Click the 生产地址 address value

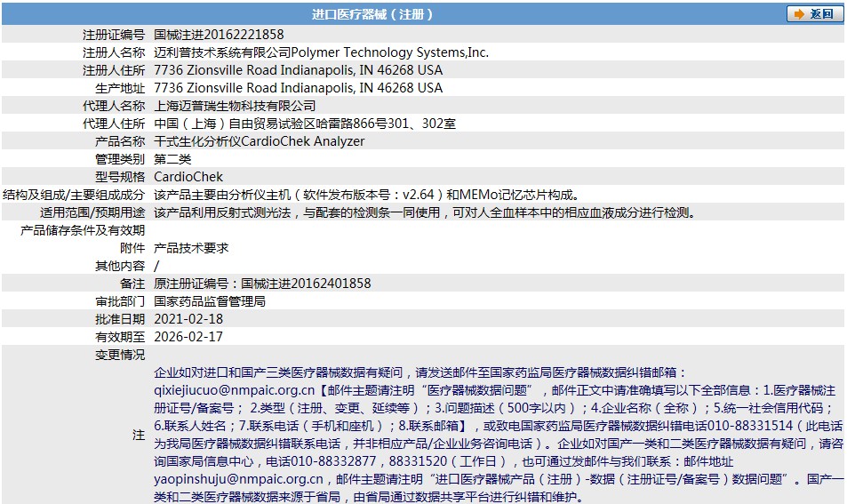298,88
